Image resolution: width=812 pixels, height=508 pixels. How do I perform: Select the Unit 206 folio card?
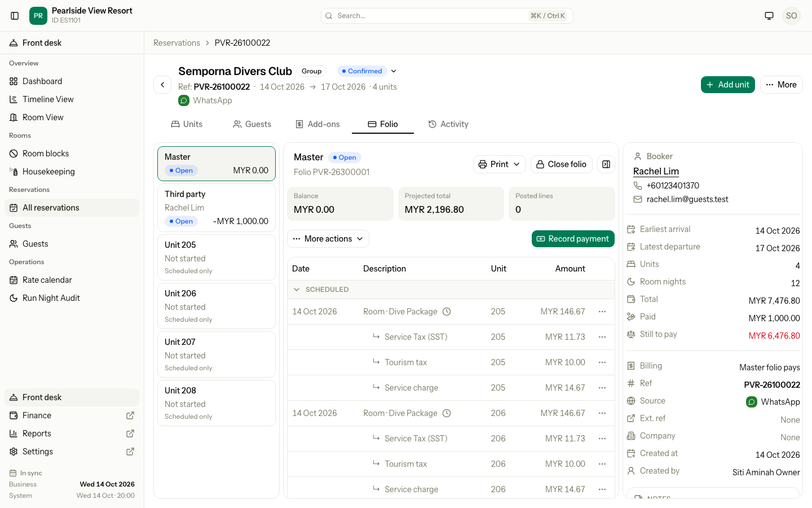217,306
